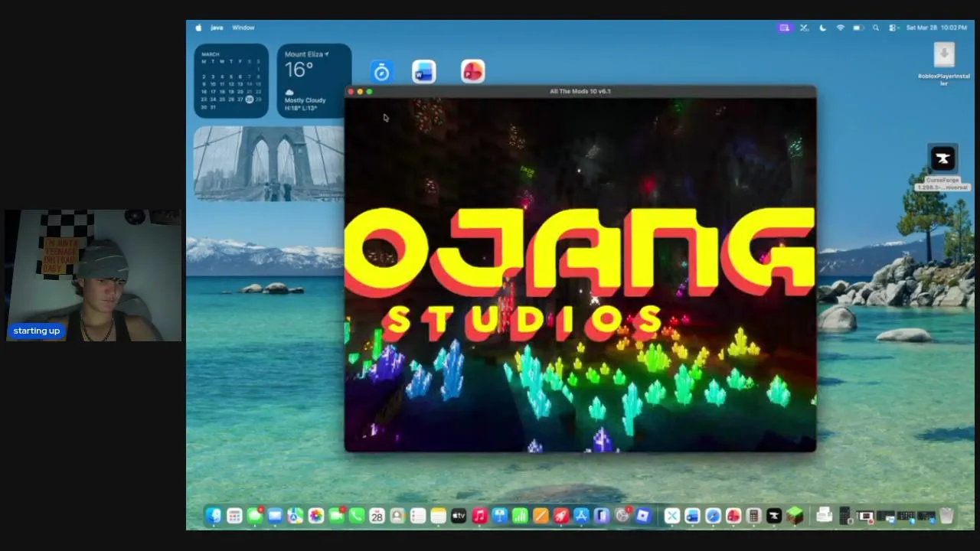Maximize the All The Mods 10 window
The height and width of the screenshot is (551, 980).
(369, 92)
